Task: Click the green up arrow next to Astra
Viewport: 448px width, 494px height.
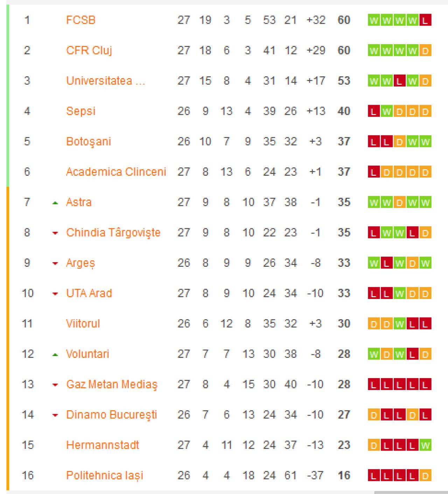Action: tap(55, 203)
